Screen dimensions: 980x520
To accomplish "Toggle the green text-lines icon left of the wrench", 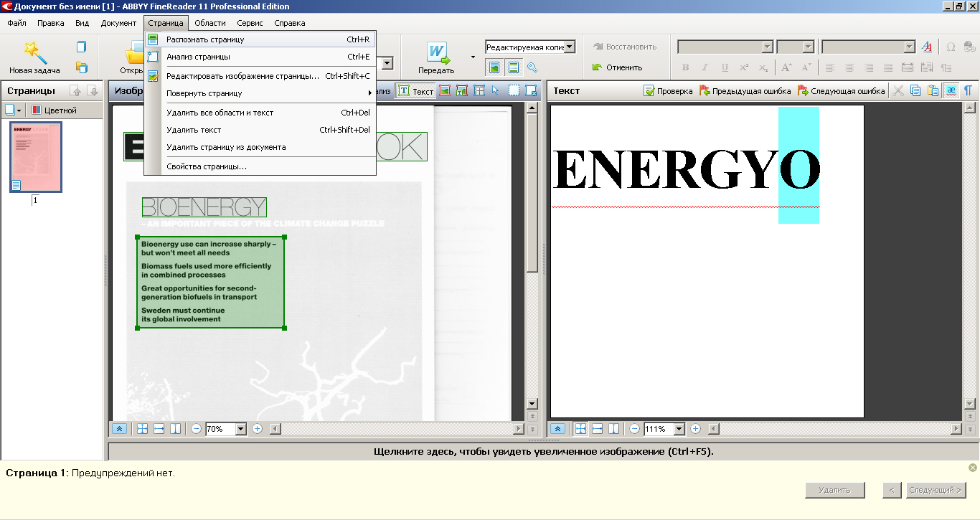I will pyautogui.click(x=513, y=67).
